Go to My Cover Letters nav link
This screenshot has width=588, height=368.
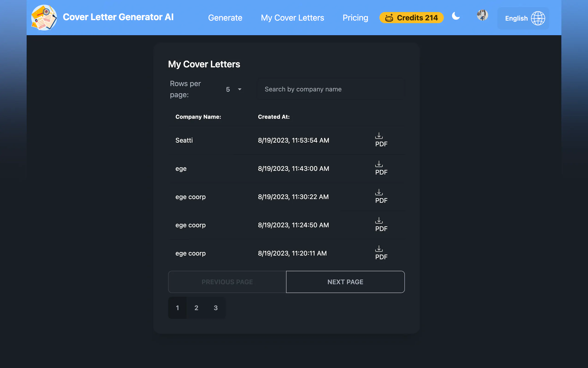click(292, 18)
